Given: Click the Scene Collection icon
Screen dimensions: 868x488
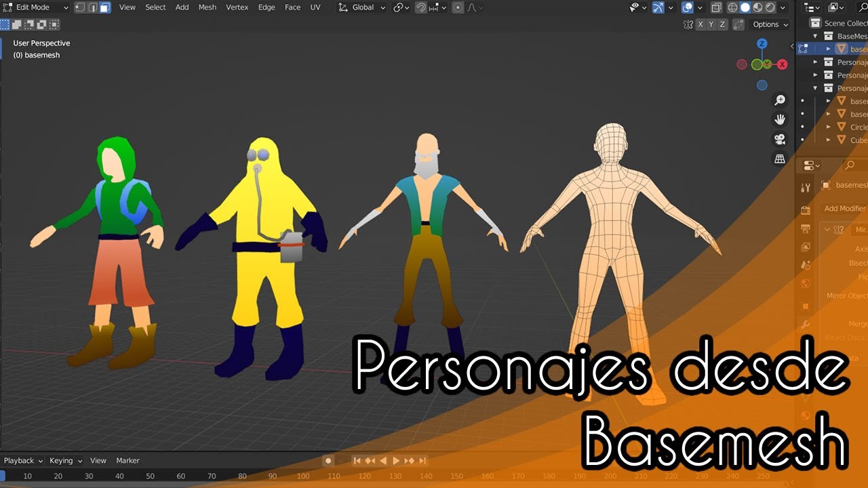Looking at the screenshot, I should [816, 23].
